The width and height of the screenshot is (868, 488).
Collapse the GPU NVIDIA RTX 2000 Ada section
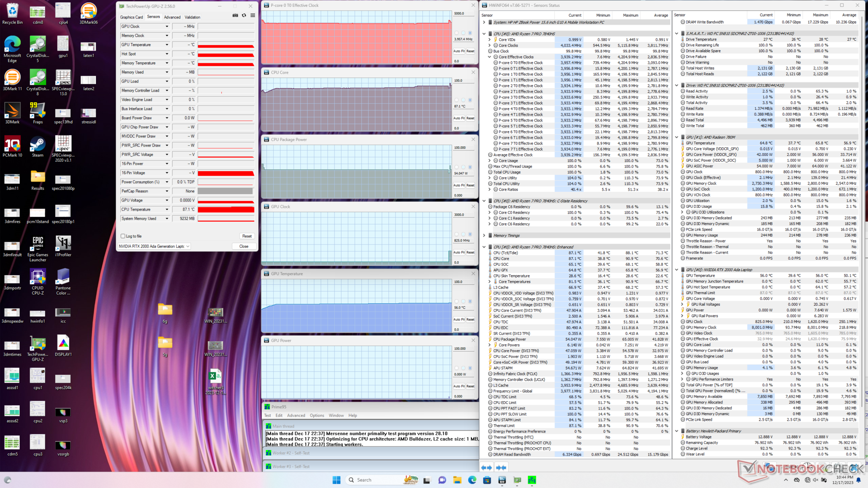tap(677, 270)
